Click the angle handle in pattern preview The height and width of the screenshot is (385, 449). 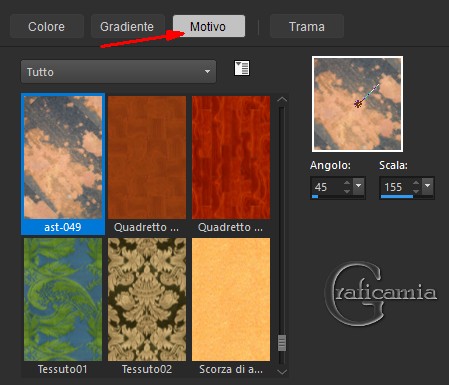[358, 104]
